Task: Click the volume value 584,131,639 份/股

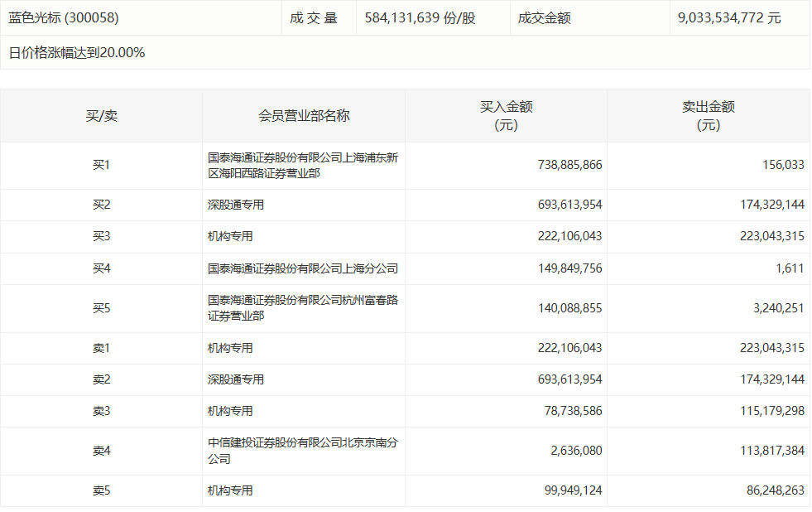Action: [x=420, y=17]
